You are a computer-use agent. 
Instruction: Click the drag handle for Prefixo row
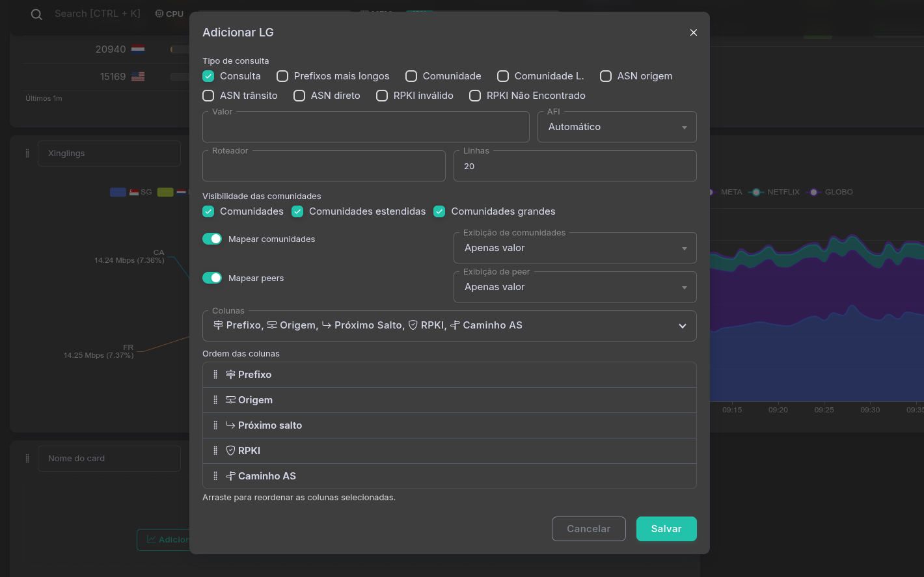(215, 375)
